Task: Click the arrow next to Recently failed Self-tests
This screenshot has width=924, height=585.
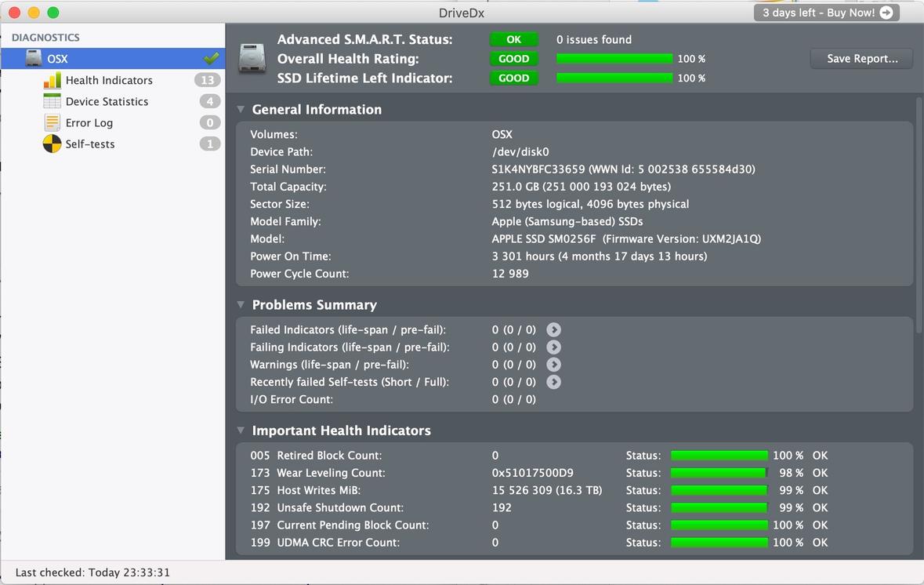Action: click(x=553, y=382)
